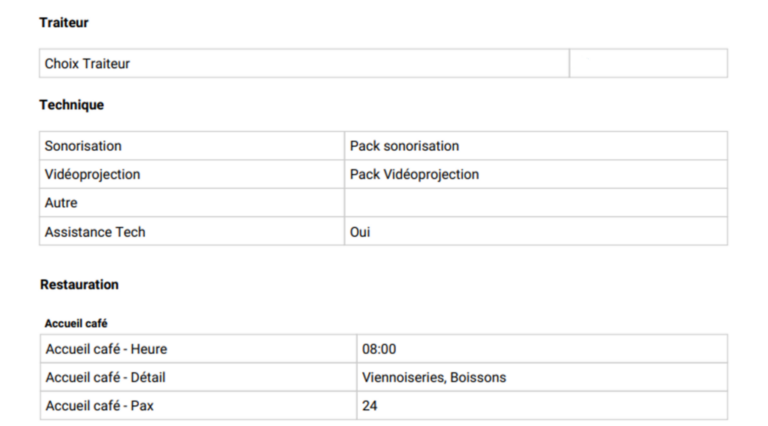The width and height of the screenshot is (768, 426).
Task: Click the Restauration section heading
Action: tap(79, 285)
